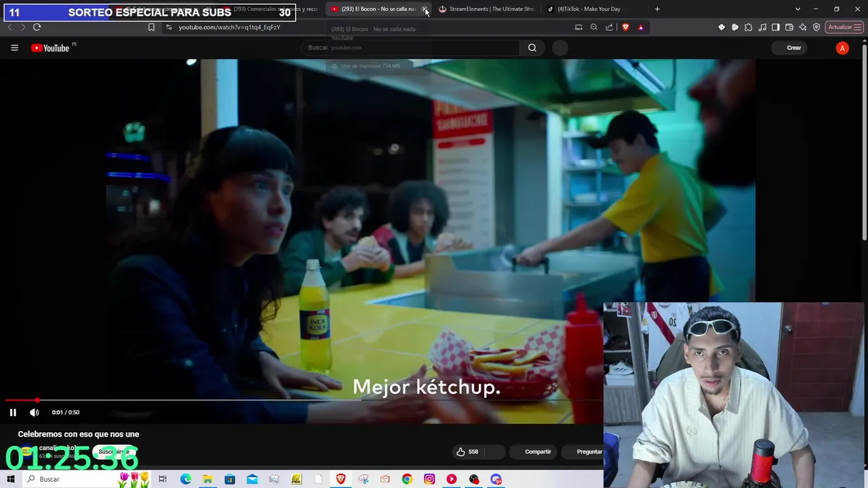This screenshot has width=868, height=488.
Task: Open Leo AI sparkle icon
Action: (x=803, y=27)
